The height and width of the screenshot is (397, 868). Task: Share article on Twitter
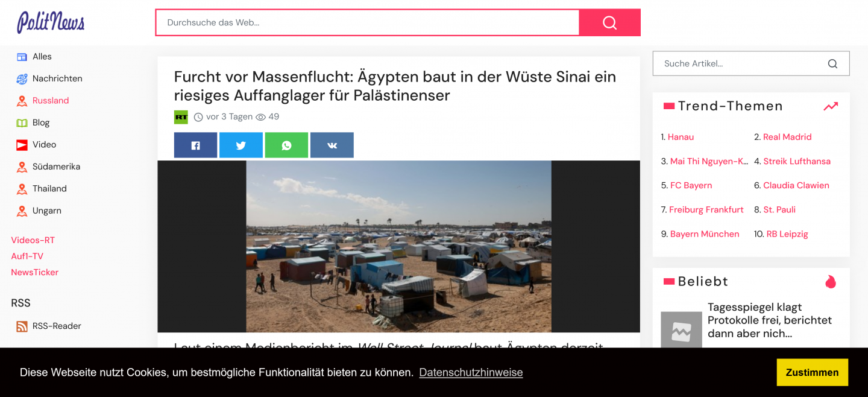point(241,145)
